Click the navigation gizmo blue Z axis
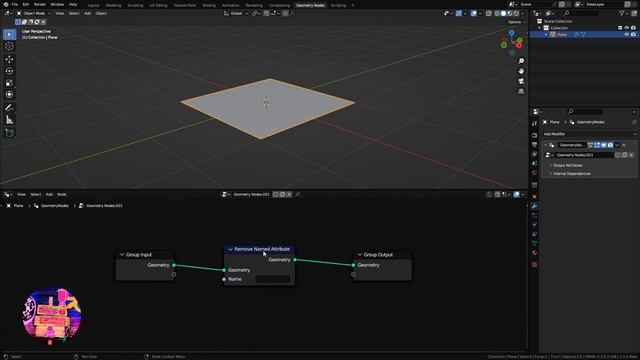 click(x=511, y=33)
